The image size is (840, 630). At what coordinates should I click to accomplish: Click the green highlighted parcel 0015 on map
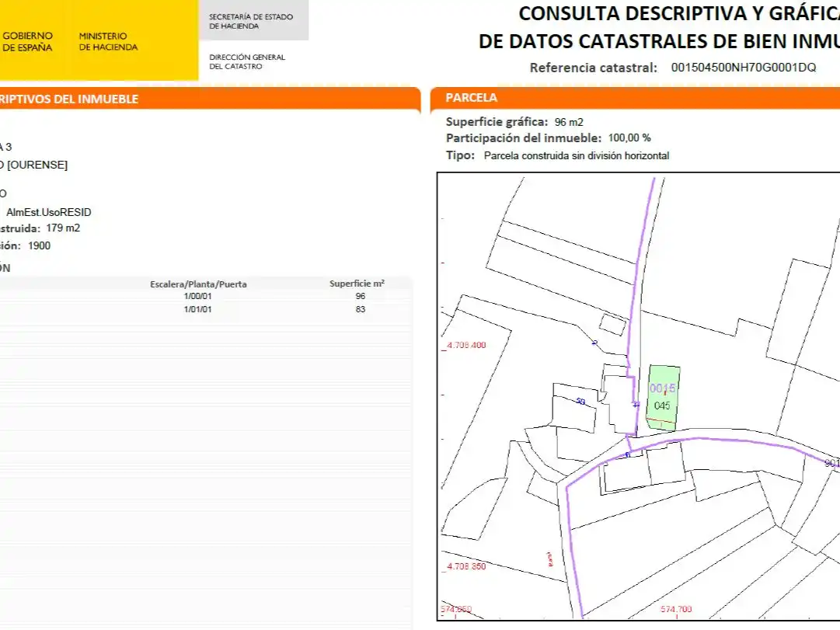click(663, 397)
